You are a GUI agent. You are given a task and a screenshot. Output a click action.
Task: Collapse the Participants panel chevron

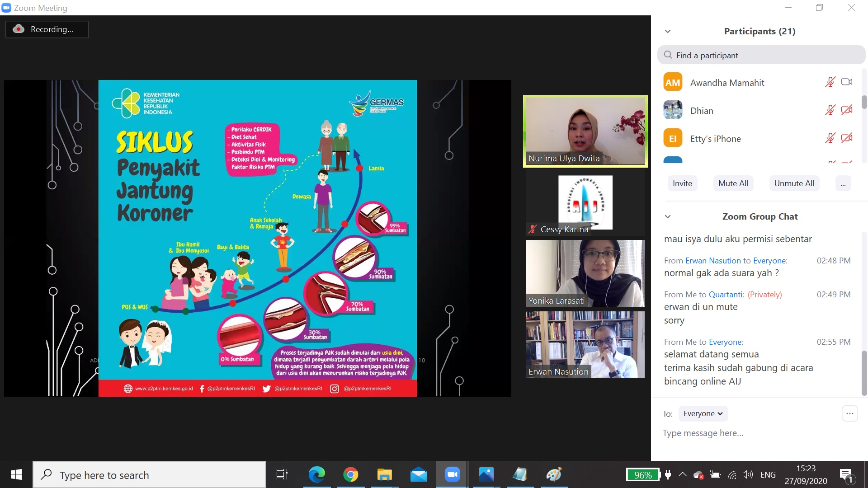click(x=668, y=31)
